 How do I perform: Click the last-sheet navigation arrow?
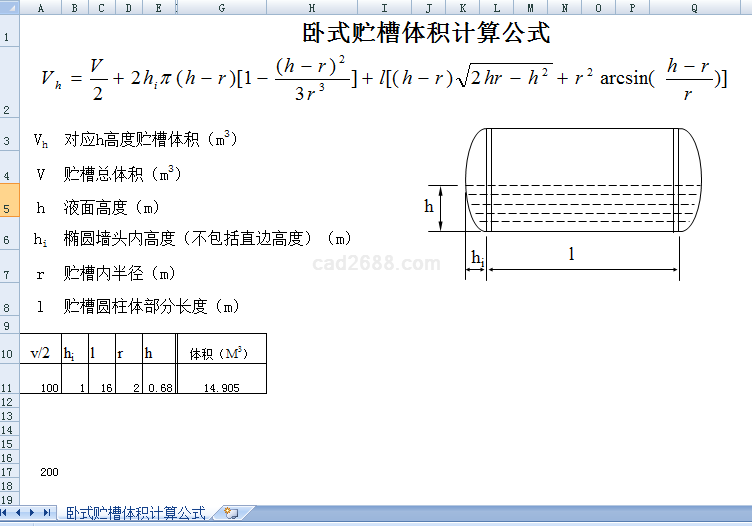pyautogui.click(x=46, y=513)
